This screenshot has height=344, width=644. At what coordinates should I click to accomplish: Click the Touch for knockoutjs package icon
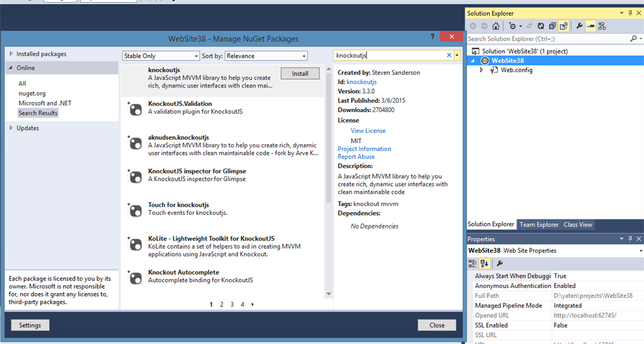coord(135,210)
